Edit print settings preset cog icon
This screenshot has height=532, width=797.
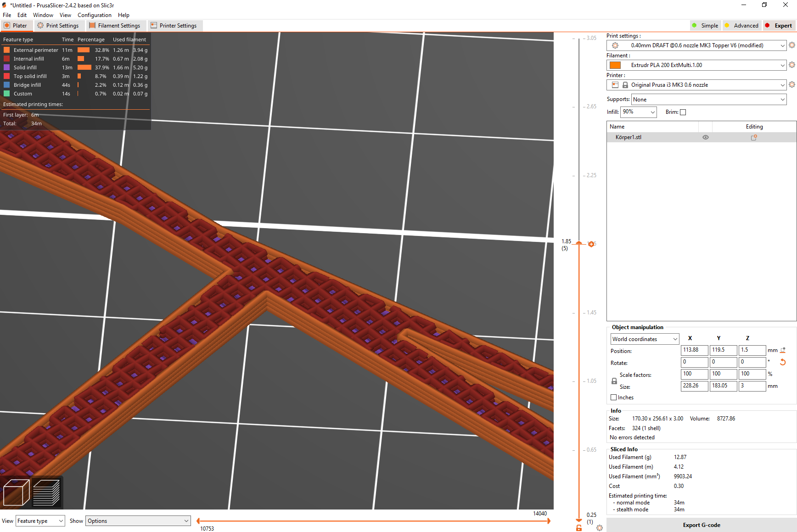click(x=792, y=45)
